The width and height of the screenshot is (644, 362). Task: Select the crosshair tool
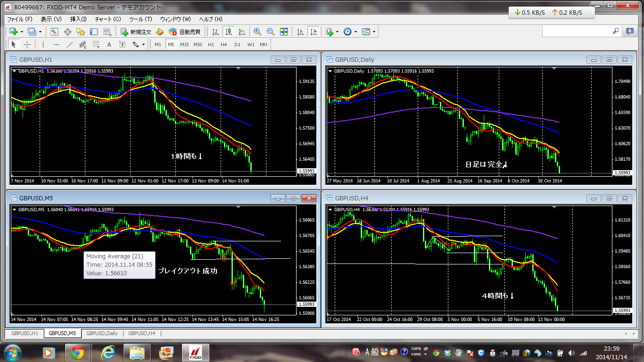tap(27, 44)
